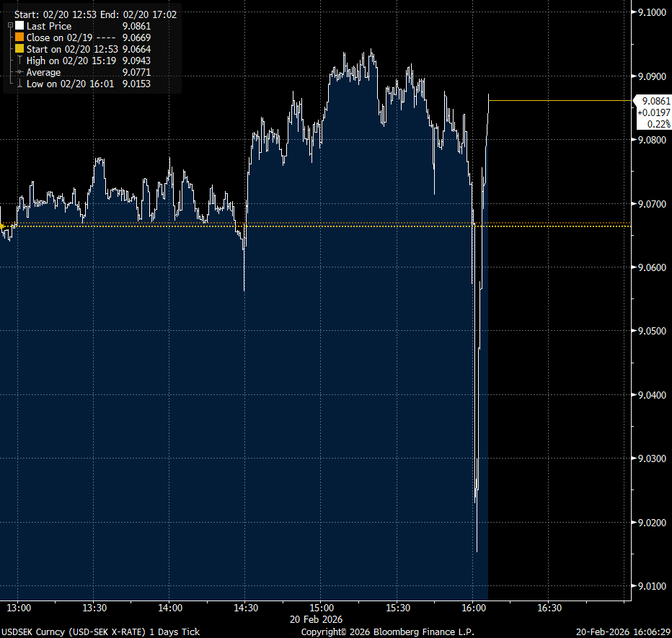The image size is (672, 638).
Task: Click the High on 02/20 15:19 label
Action: click(x=71, y=61)
